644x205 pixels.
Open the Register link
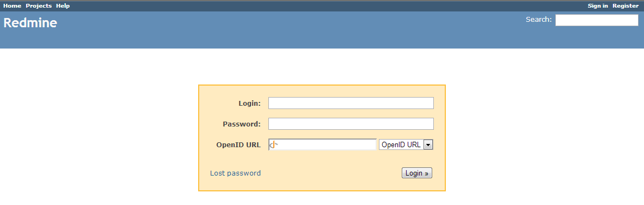625,6
